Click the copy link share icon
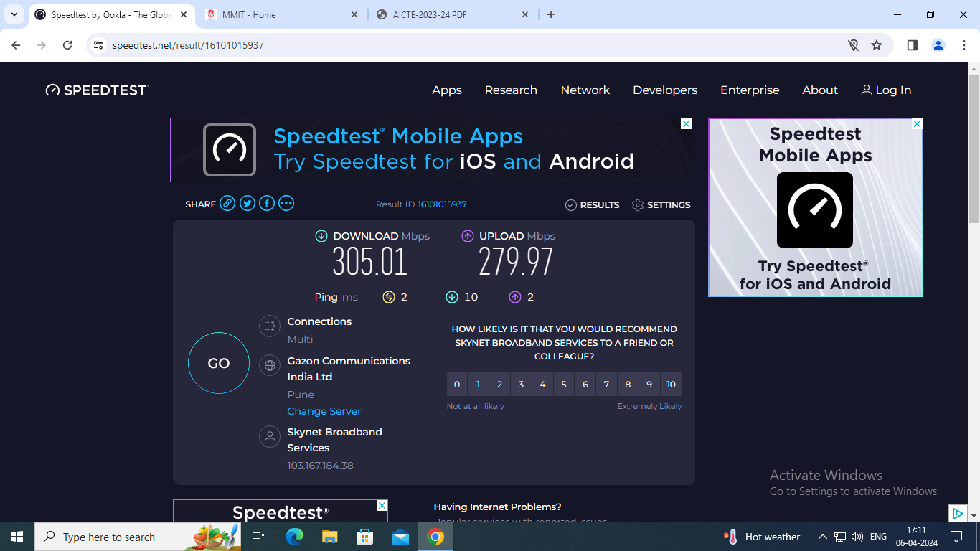This screenshot has height=551, width=980. (x=227, y=203)
